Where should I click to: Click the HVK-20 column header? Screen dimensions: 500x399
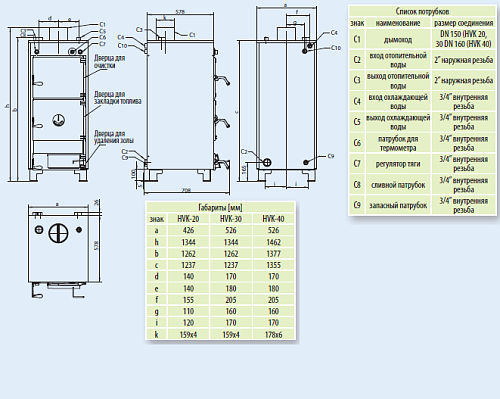point(188,219)
